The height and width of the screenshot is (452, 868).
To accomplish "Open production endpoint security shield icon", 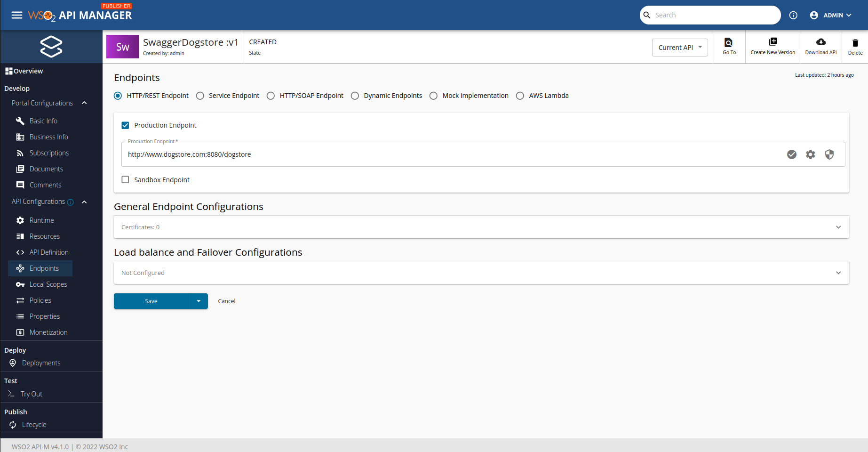I will tap(829, 154).
